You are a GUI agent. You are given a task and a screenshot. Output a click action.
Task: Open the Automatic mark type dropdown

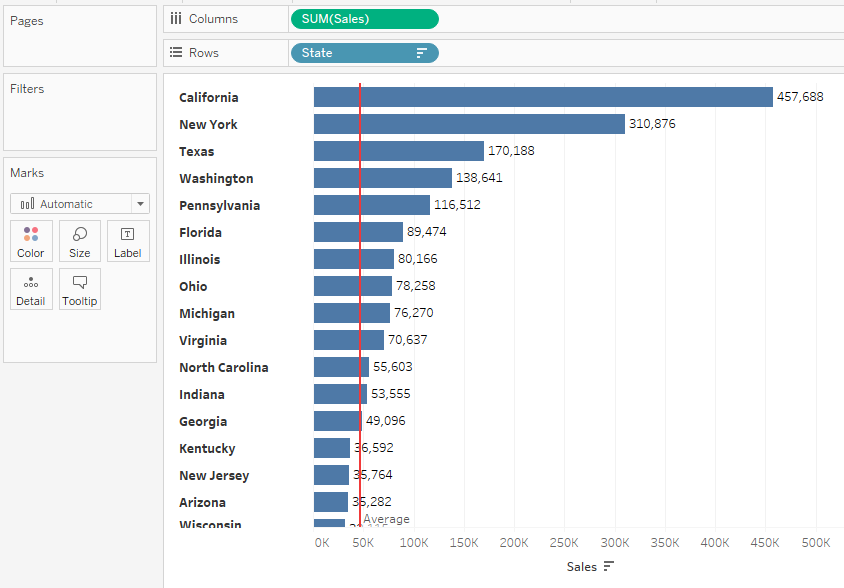(142, 203)
